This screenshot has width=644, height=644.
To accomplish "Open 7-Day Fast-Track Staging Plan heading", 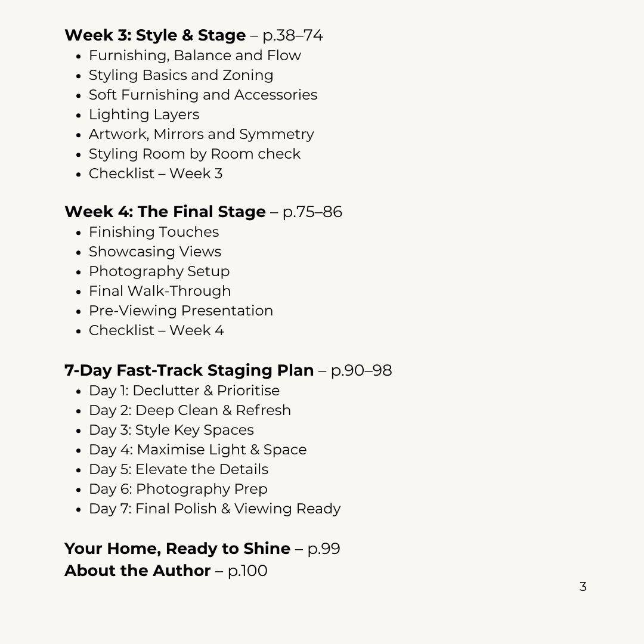I will coord(189,370).
